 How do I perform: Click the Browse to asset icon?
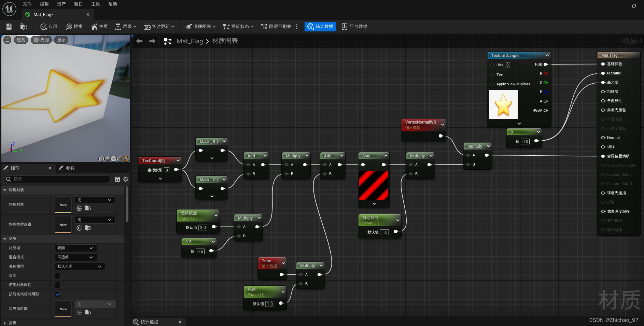pos(24,27)
